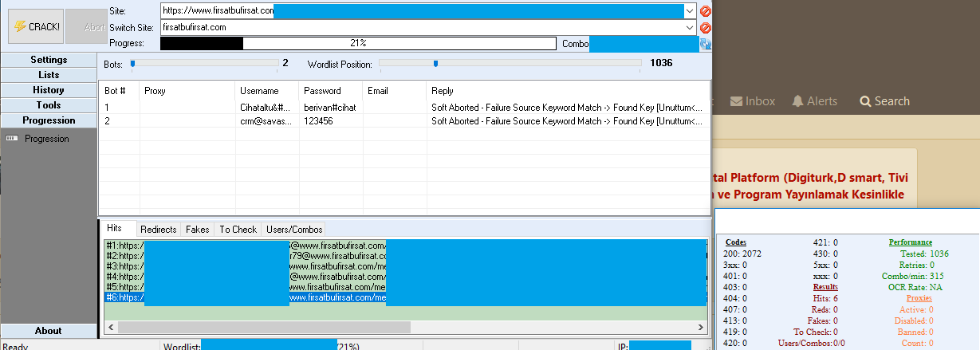Screen dimensions: 980x350
Task: Click the greyed Abort button
Action: [85, 26]
